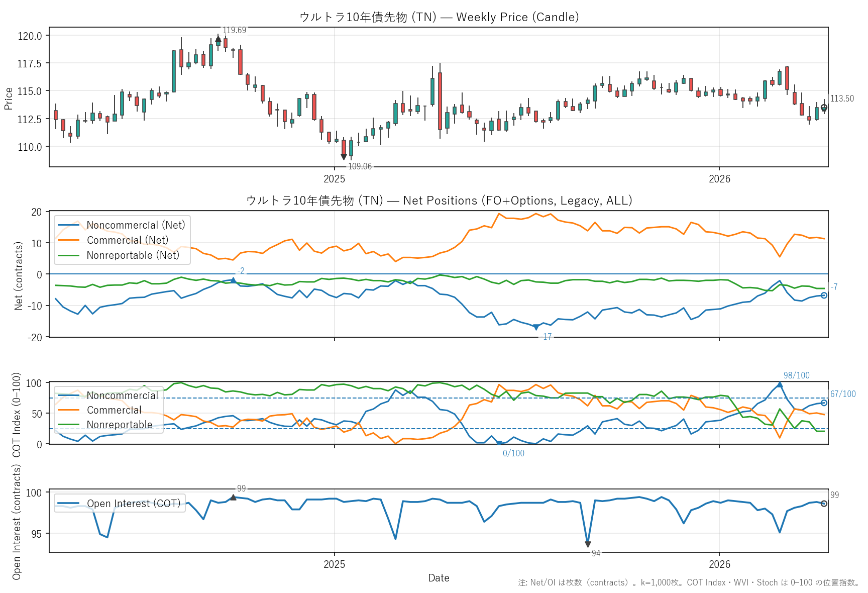Click the Weekly Price (Candle) chart title

[439, 17]
